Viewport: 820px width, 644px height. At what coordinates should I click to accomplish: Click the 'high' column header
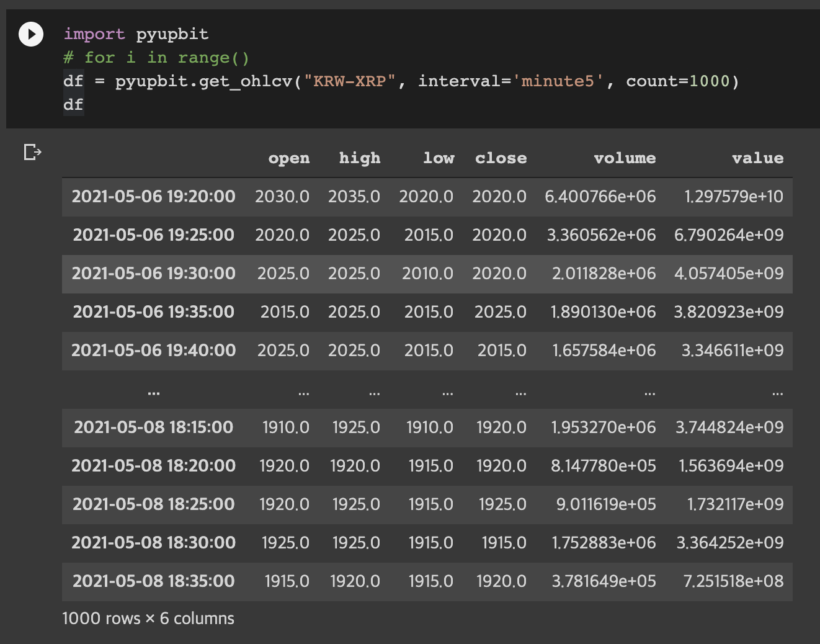click(x=359, y=158)
